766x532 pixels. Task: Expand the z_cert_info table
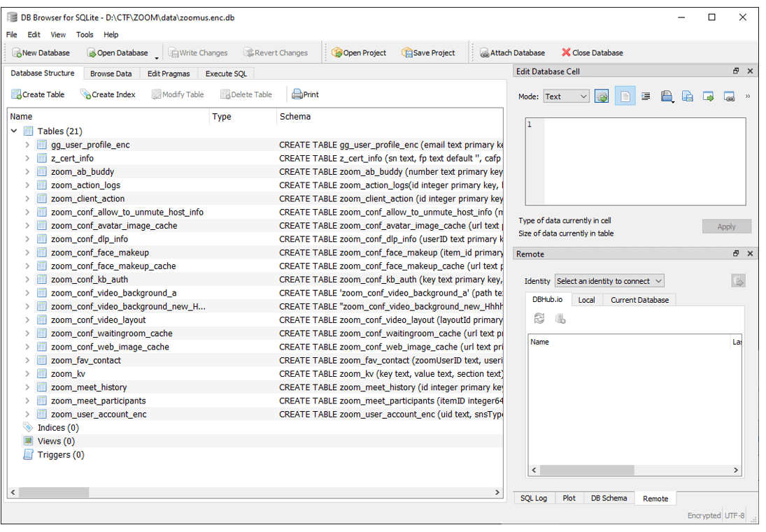[x=27, y=158]
